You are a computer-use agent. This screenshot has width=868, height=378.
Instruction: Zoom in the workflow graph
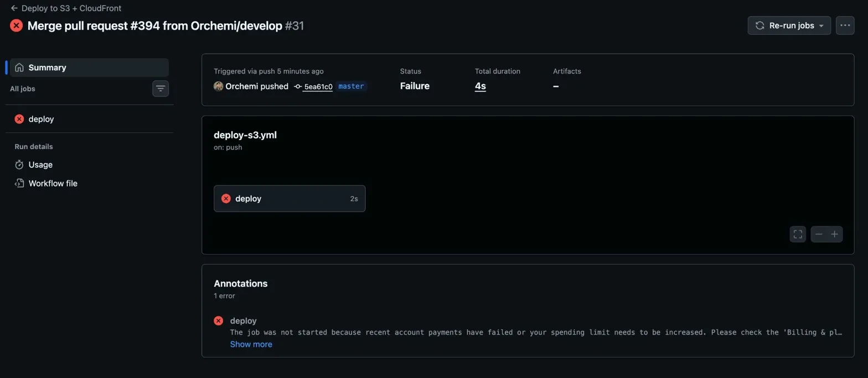pyautogui.click(x=835, y=234)
